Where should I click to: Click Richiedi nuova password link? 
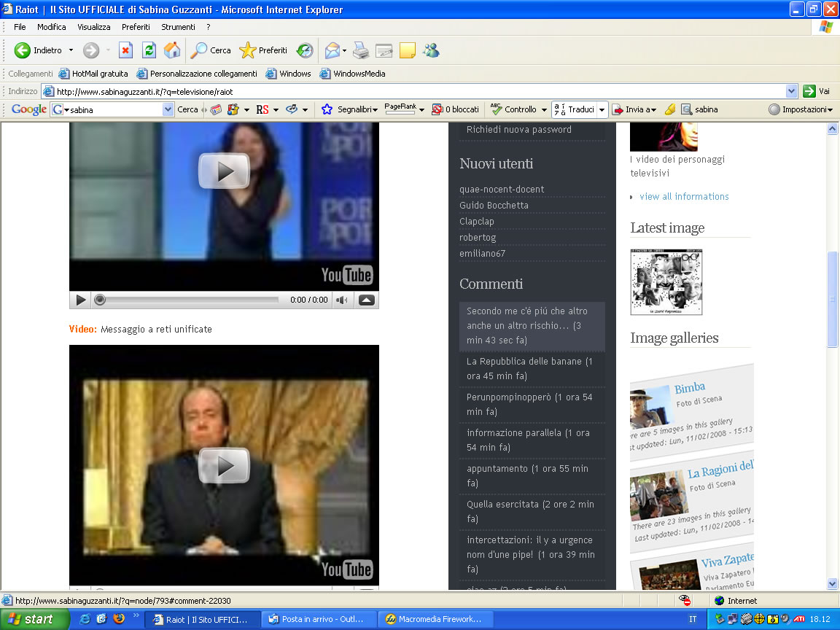518,129
